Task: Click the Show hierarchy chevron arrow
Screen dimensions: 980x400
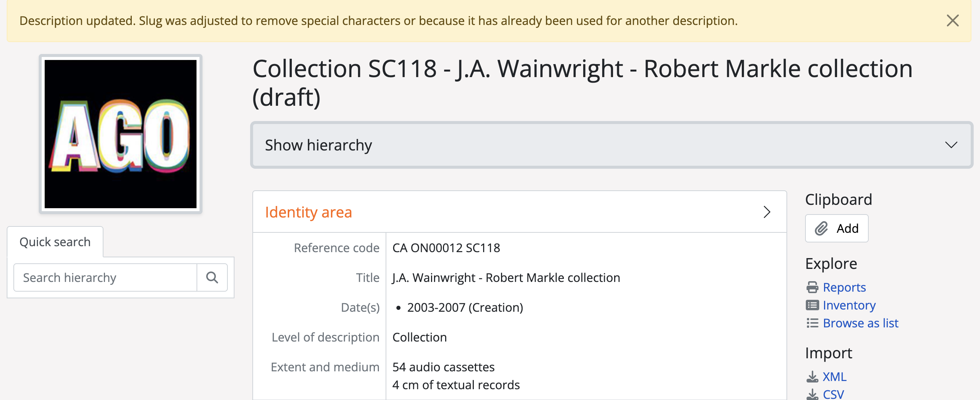Action: point(951,145)
